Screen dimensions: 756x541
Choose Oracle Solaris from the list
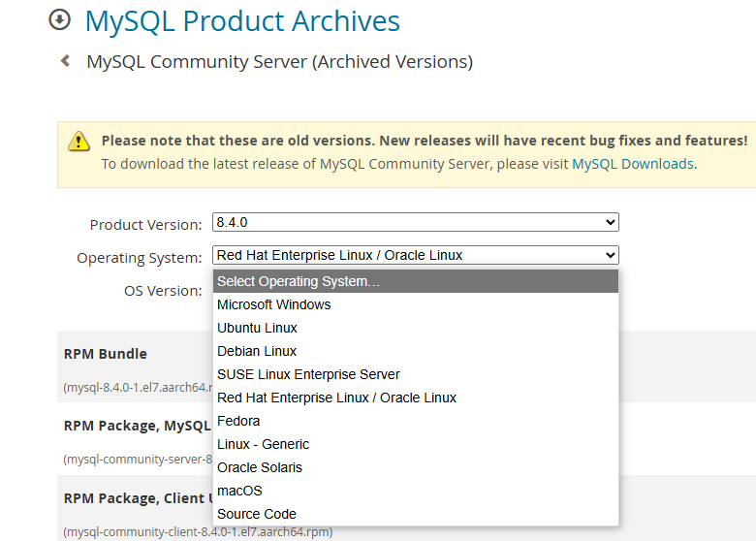point(260,467)
